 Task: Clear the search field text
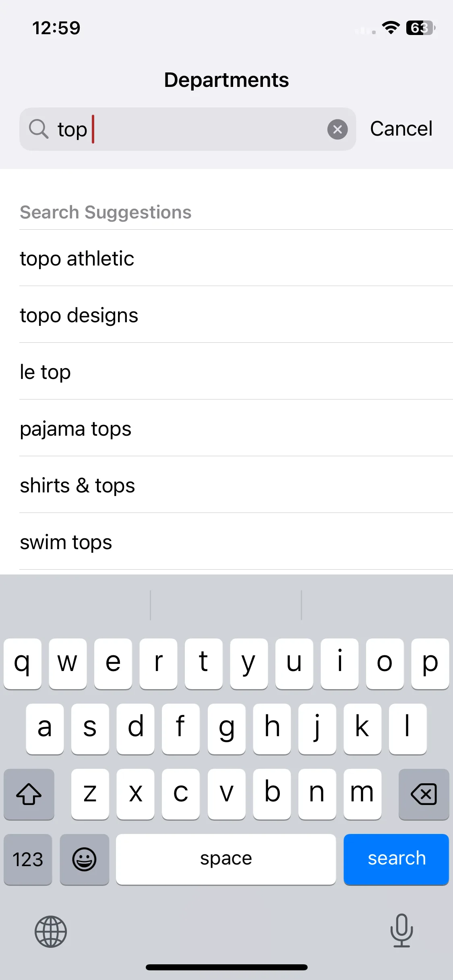[337, 129]
